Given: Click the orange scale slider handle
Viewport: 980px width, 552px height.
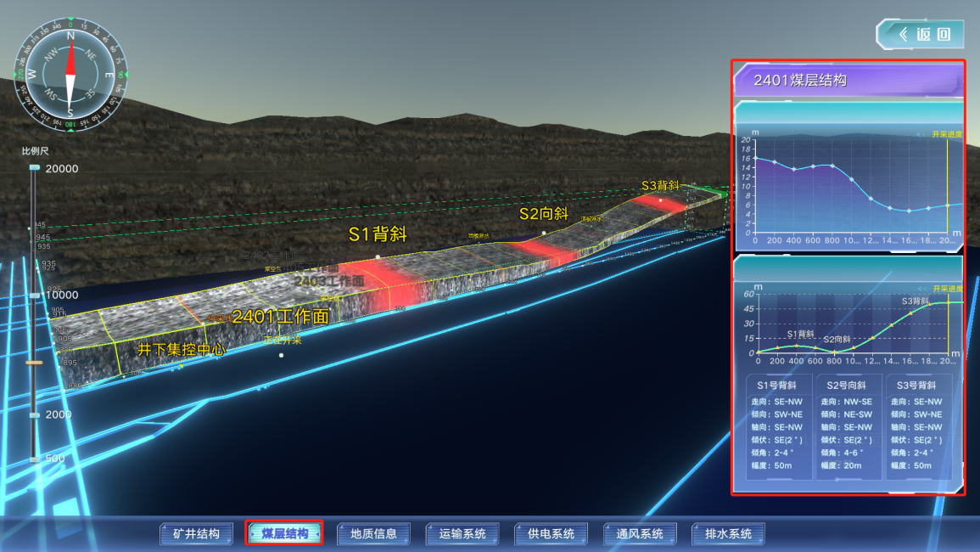Looking at the screenshot, I should (34, 363).
